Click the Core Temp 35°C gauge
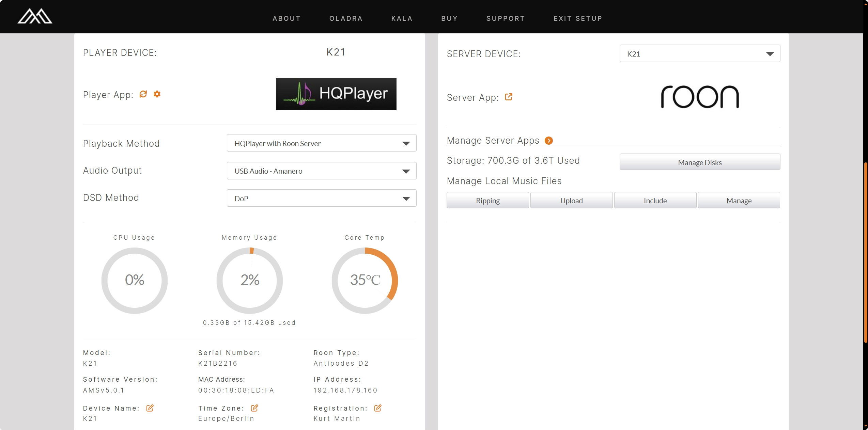The width and height of the screenshot is (868, 430). pyautogui.click(x=365, y=281)
